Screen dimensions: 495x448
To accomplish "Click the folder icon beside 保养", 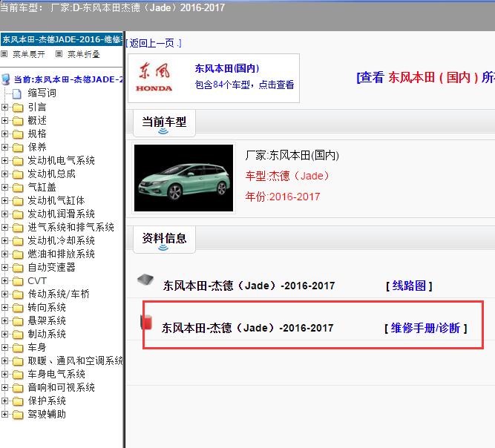I will [x=18, y=148].
